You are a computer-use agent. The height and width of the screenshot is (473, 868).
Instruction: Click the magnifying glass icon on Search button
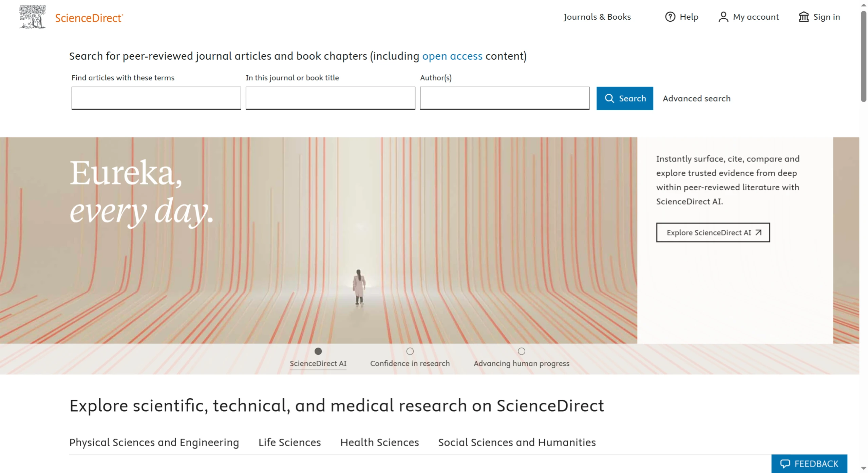609,98
